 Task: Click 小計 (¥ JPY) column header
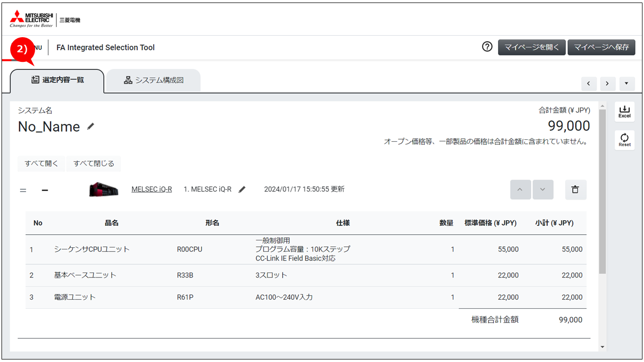point(554,223)
